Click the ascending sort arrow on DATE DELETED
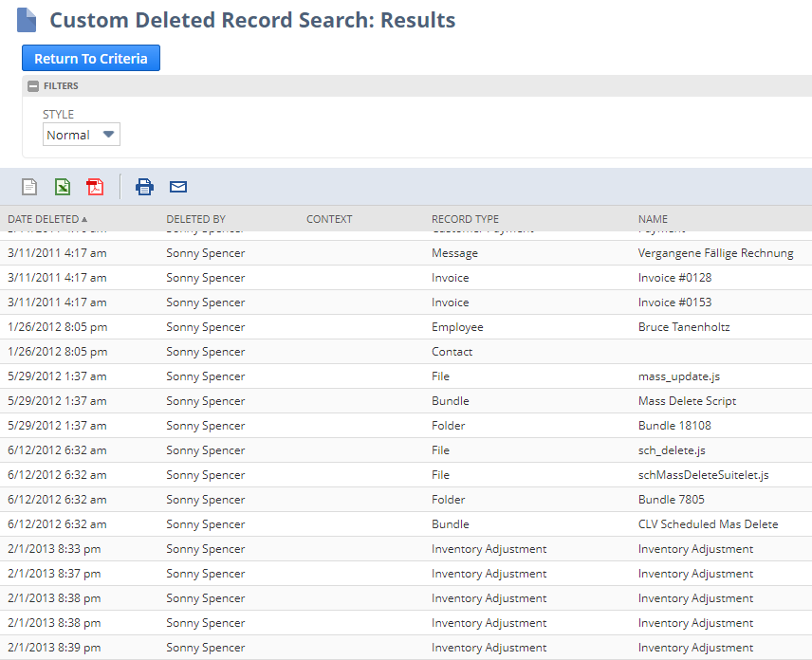 coord(90,219)
